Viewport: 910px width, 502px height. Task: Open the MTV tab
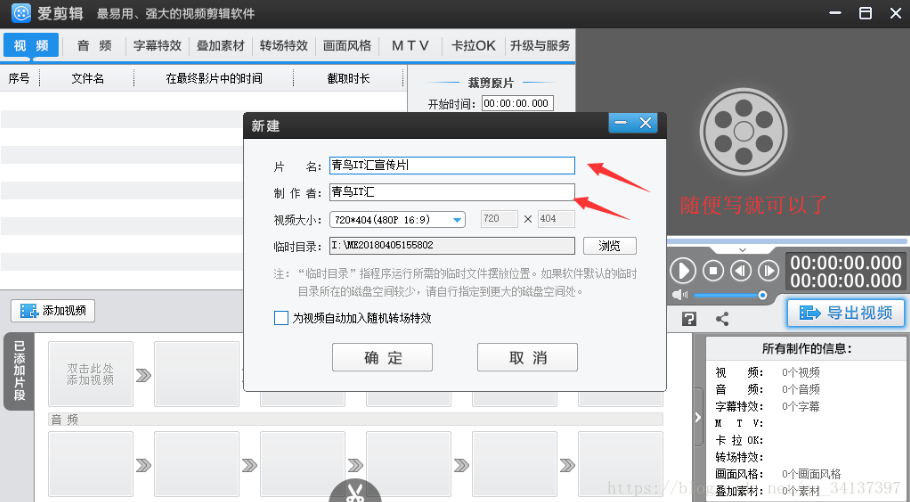coord(410,45)
